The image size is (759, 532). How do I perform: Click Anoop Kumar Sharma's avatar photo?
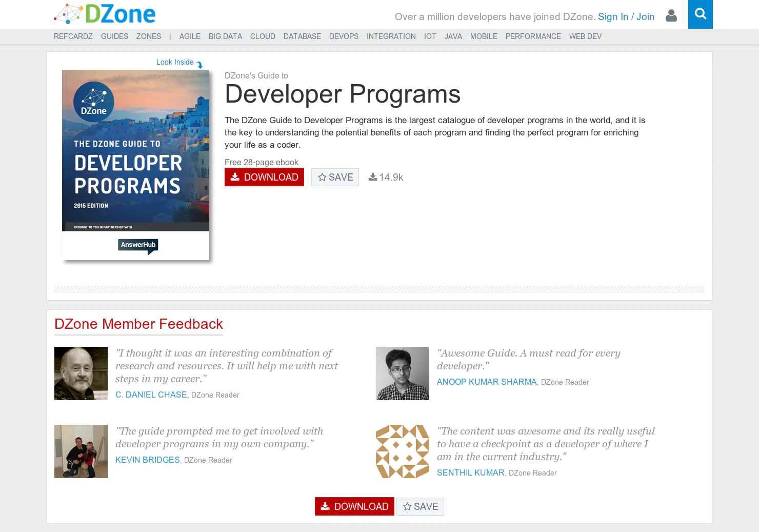coord(403,373)
